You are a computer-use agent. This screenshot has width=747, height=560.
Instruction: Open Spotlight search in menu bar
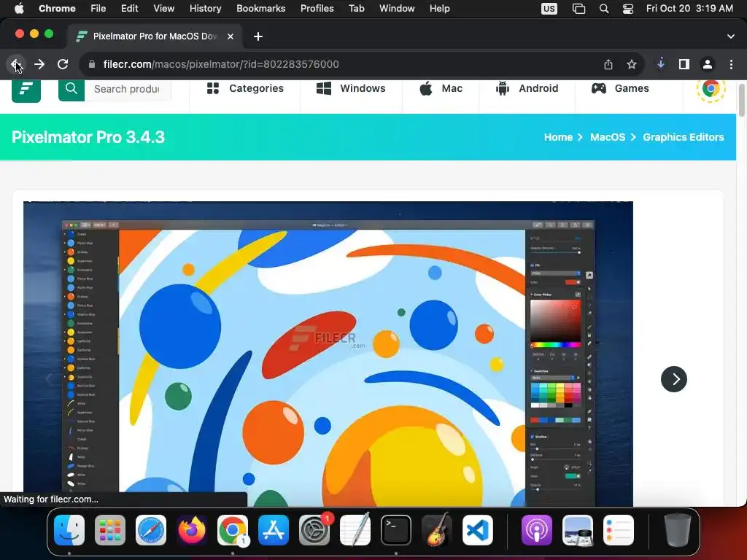604,9
